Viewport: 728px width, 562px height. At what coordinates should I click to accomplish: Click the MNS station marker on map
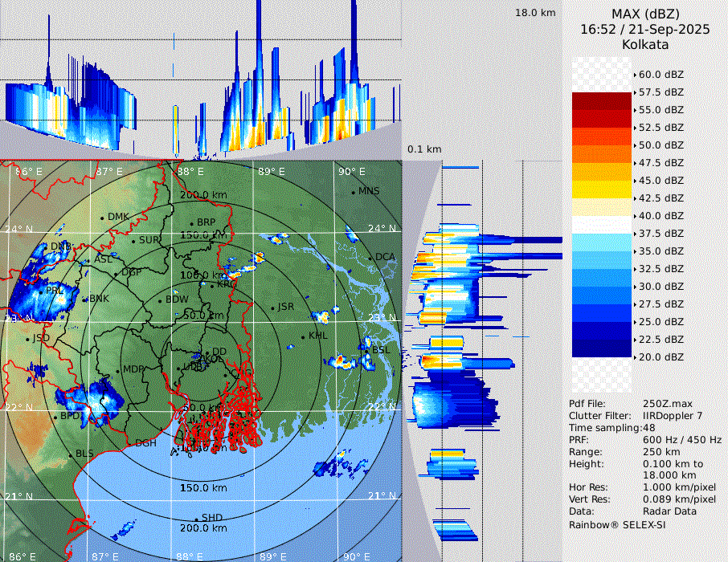click(353, 192)
